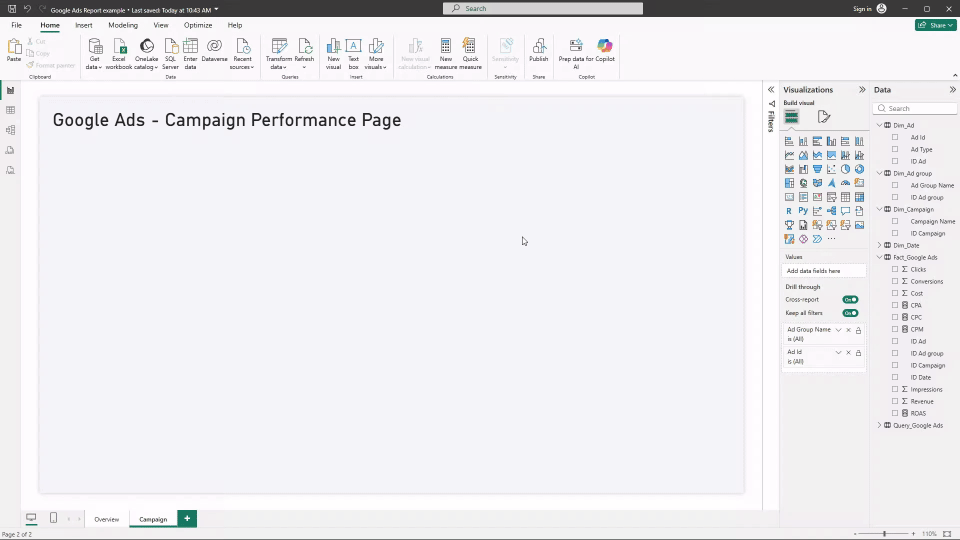Lock the Ad Group Name drill-through filter
The width and height of the screenshot is (960, 540).
(858, 331)
